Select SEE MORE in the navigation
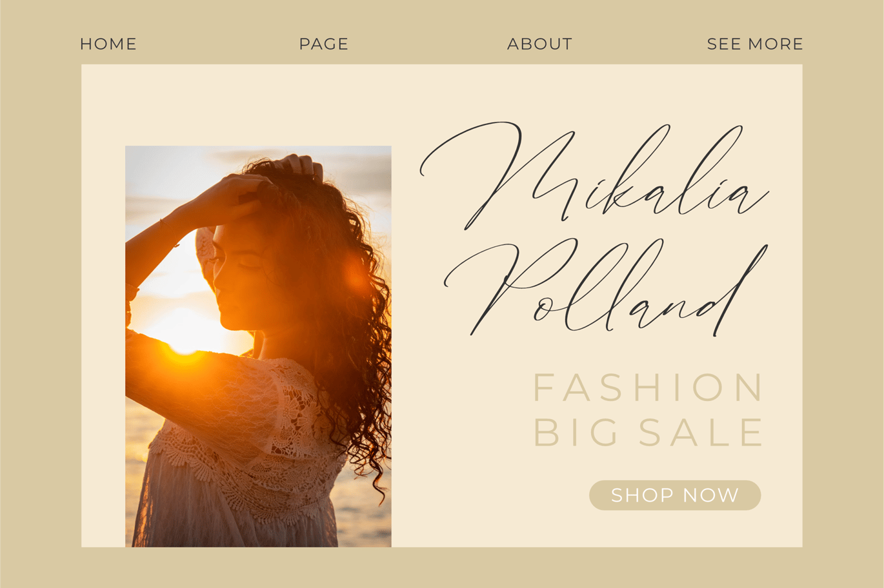 (755, 44)
